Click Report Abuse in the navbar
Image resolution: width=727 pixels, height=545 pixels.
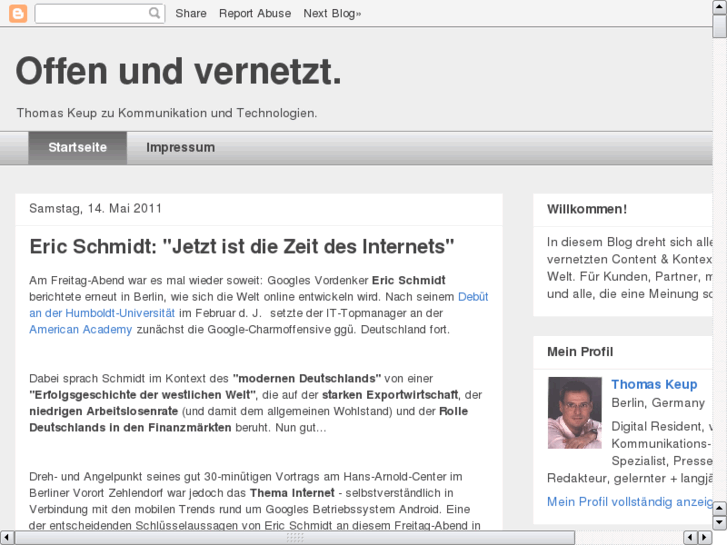tap(255, 13)
